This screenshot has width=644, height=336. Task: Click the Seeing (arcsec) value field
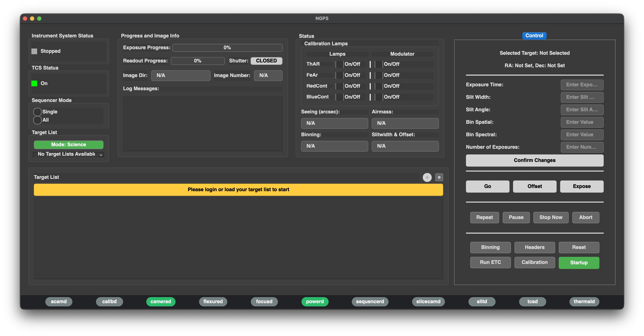coord(334,123)
